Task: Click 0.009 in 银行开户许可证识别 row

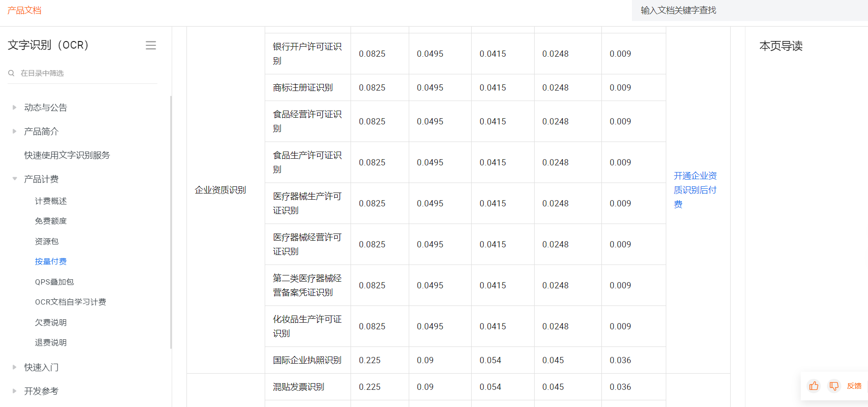Action: pos(620,54)
